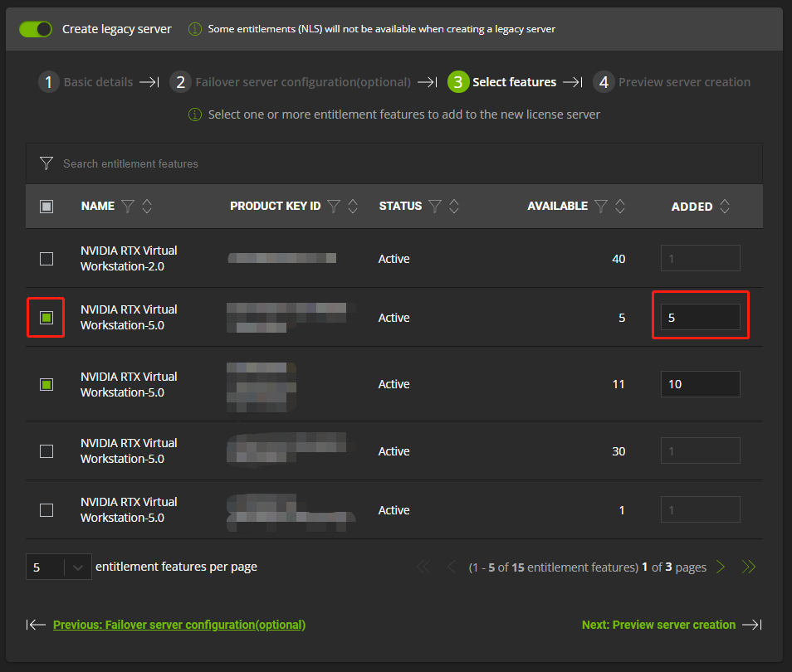The width and height of the screenshot is (792, 672).
Task: Open the NAME column filter
Action: pos(128,206)
